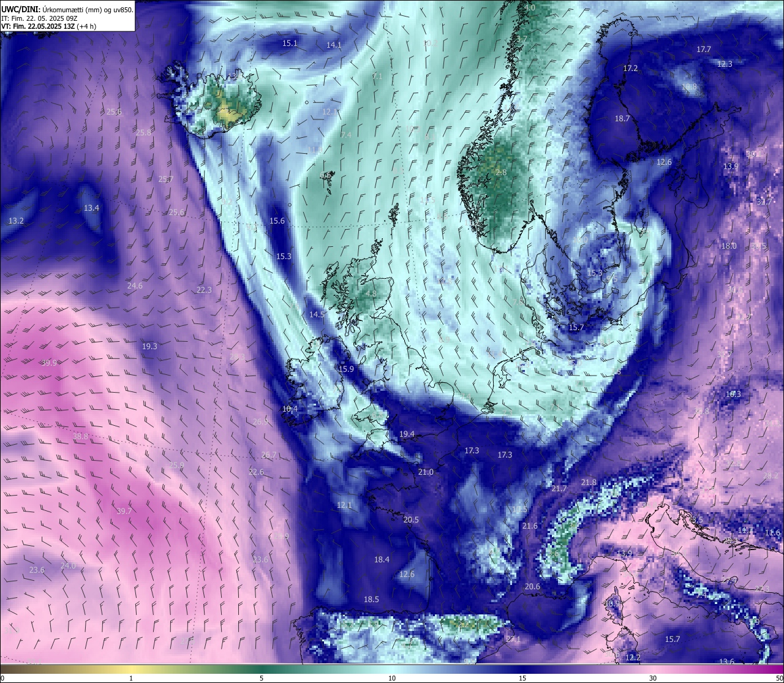Viewport: 784px width, 683px height.
Task: Click the 50 tick on the color scale
Action: tap(779, 678)
